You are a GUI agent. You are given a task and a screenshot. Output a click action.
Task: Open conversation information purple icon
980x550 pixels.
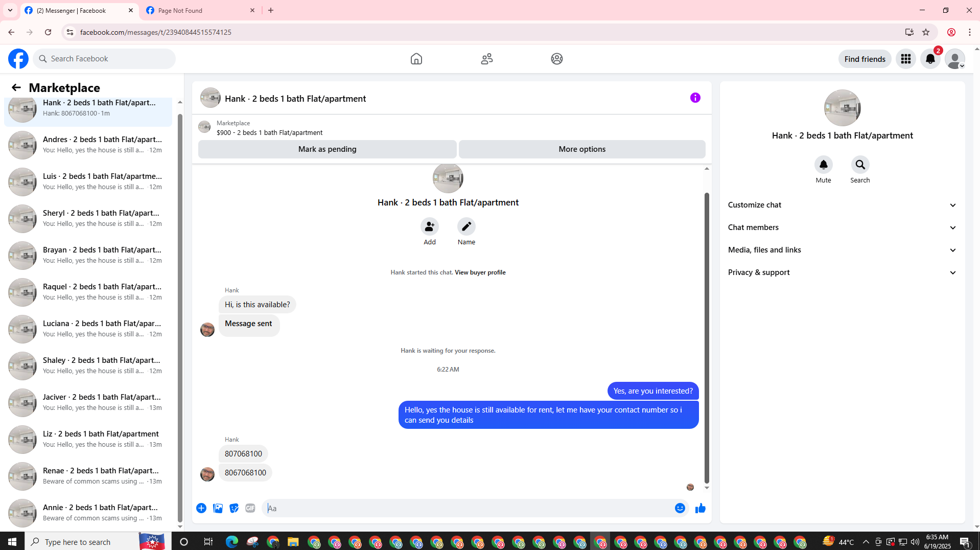(695, 98)
